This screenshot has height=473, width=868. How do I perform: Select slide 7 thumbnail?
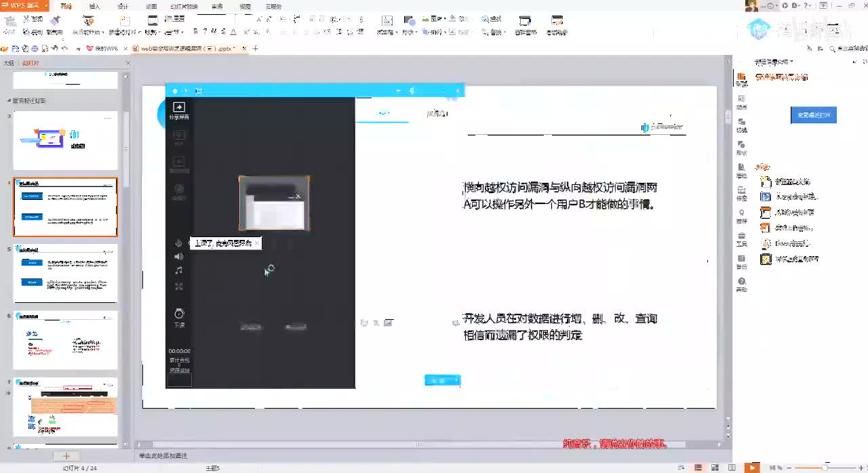[x=65, y=407]
